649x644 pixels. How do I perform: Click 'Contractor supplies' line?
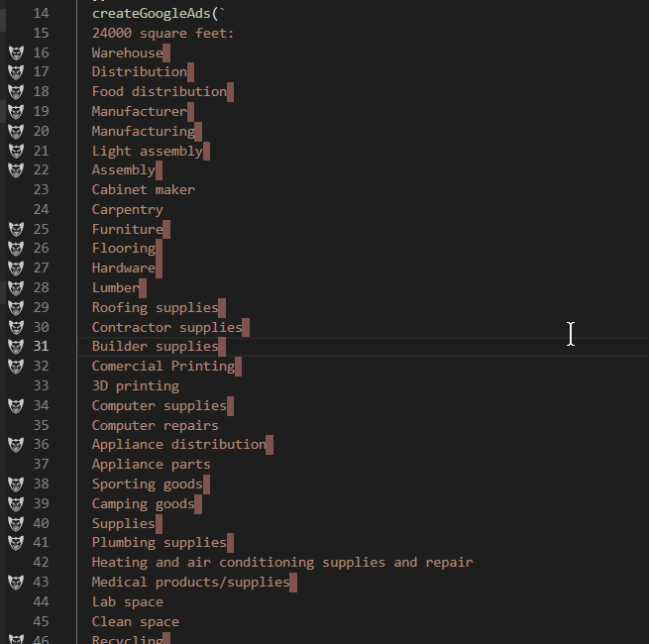pos(167,327)
